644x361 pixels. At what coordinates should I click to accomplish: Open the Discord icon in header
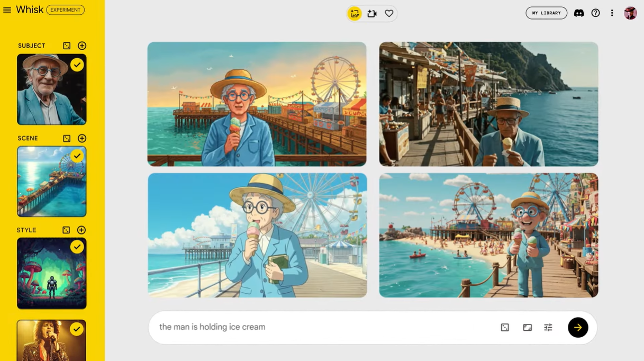pos(579,13)
